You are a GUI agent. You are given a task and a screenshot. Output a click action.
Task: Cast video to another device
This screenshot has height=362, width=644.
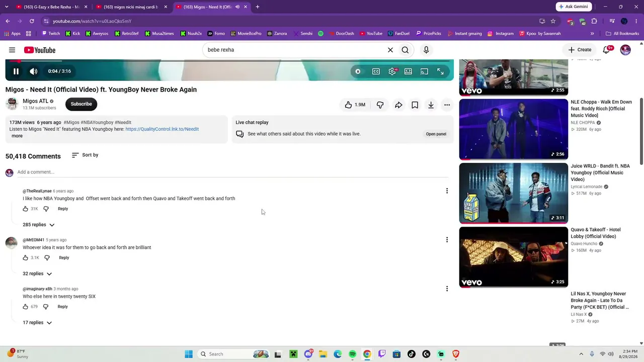coord(424,71)
